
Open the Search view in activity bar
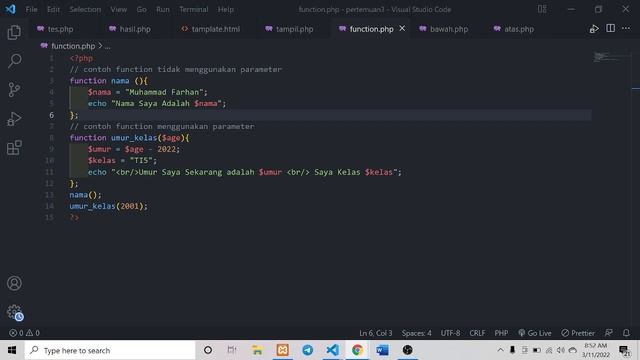(14, 61)
